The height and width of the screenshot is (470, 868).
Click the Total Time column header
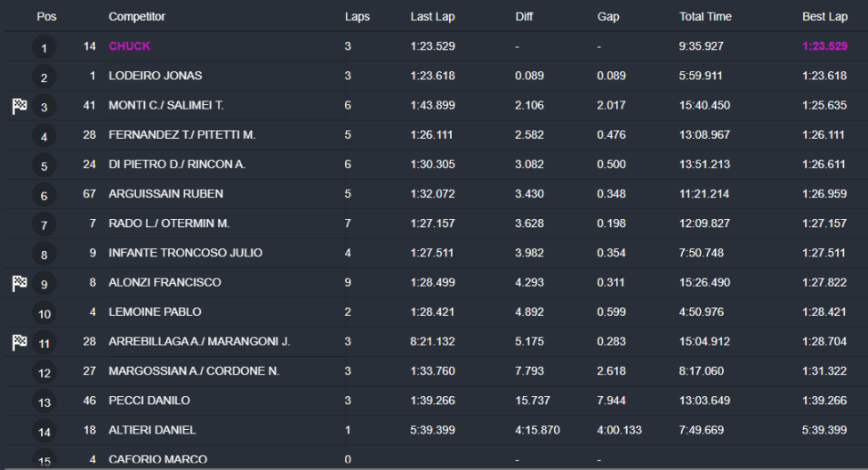tap(705, 17)
